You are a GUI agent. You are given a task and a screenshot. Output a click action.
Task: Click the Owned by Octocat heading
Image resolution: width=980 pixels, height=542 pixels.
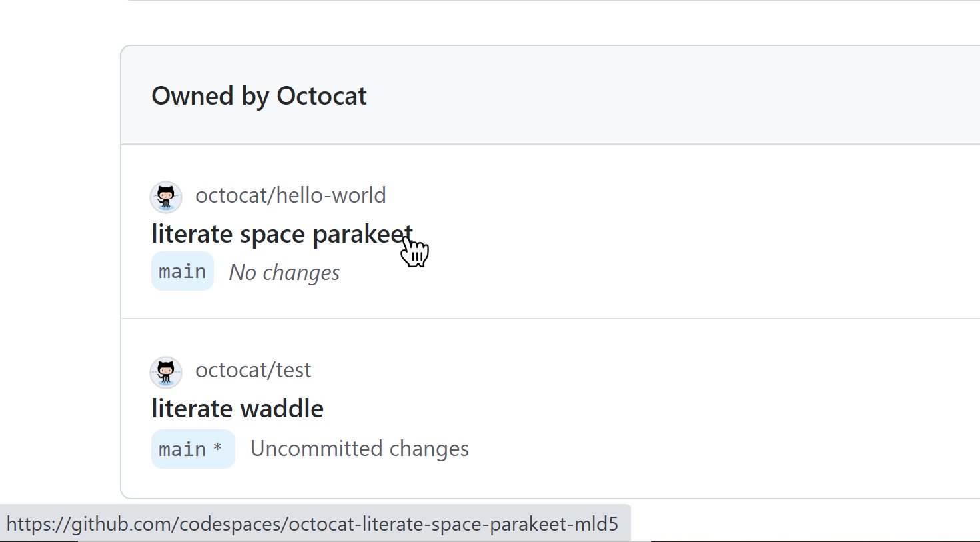click(258, 95)
